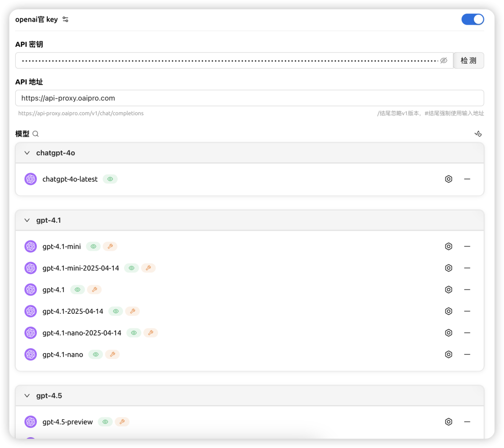Remove gpt-4.1-2025-04-14 model
Screen dimensions: 504x448
click(467, 311)
